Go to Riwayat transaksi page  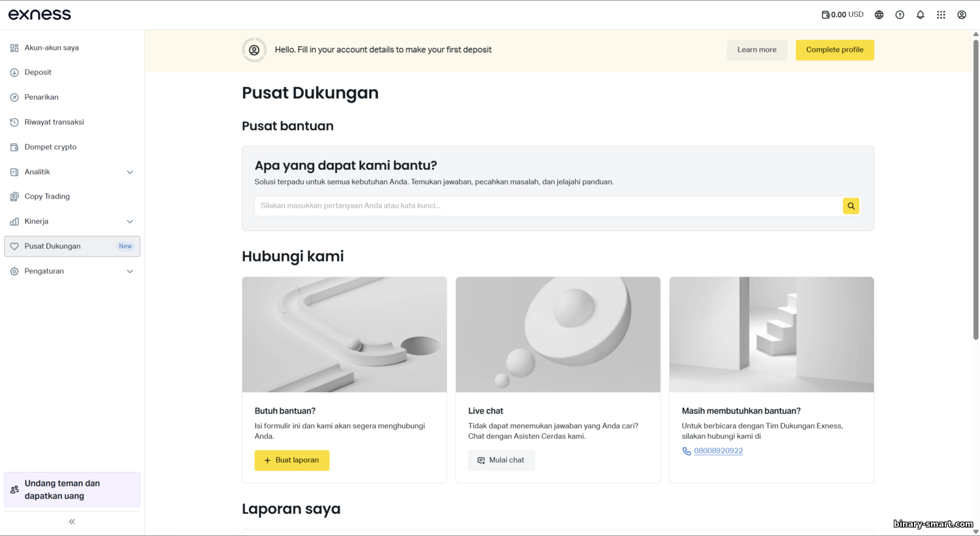pyautogui.click(x=54, y=122)
